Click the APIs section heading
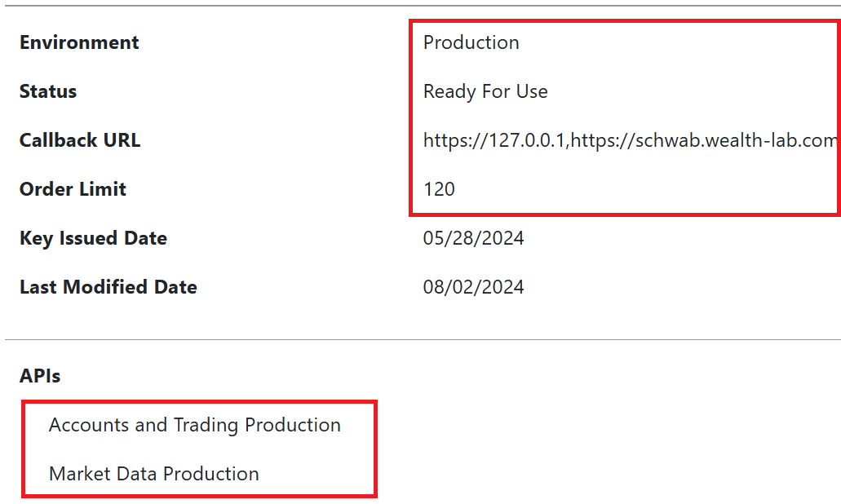The image size is (841, 504). [x=40, y=375]
